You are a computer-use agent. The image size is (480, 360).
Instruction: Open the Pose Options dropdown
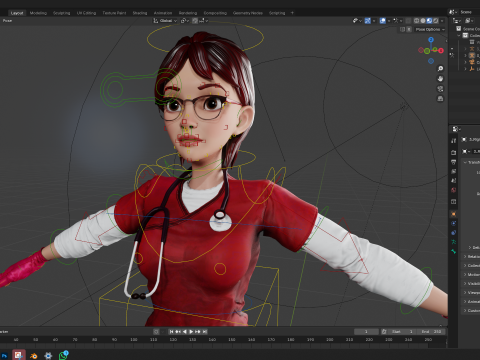430,29
